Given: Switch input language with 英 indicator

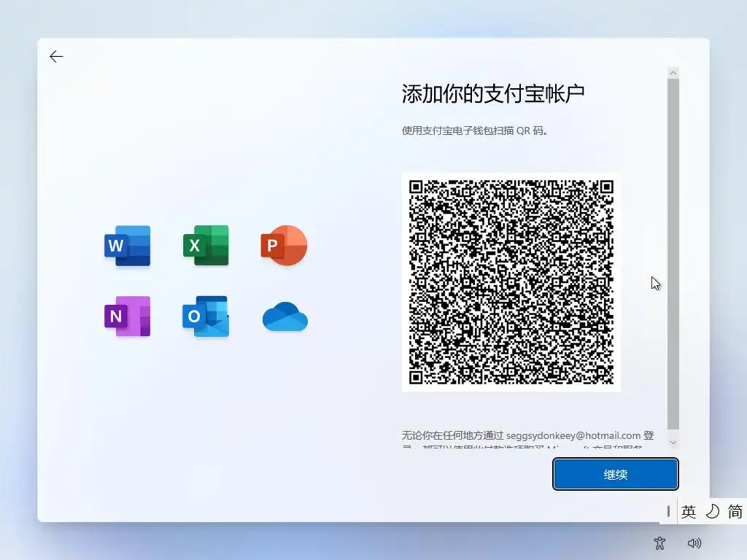Looking at the screenshot, I should pos(689,512).
